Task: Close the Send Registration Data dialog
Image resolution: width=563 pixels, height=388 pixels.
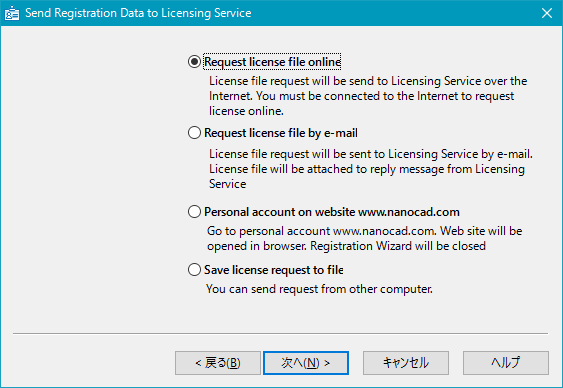Action: pos(547,13)
